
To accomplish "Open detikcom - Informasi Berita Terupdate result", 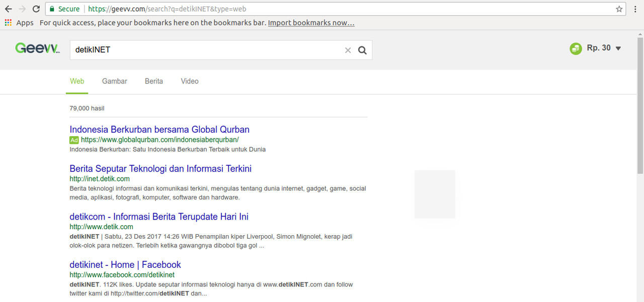I will (x=159, y=217).
